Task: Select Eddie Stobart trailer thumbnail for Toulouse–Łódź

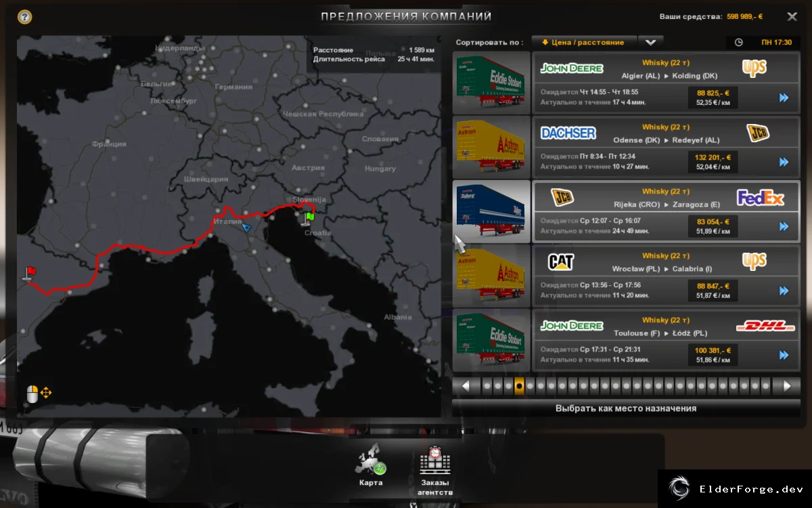Action: (491, 340)
